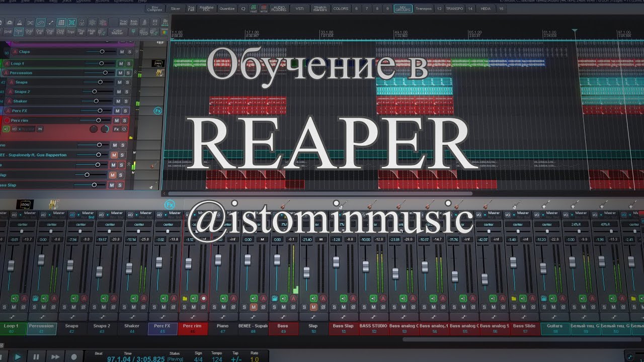The image size is (644, 362).
Task: Click the envelope points toolbar icon
Action: tap(51, 23)
